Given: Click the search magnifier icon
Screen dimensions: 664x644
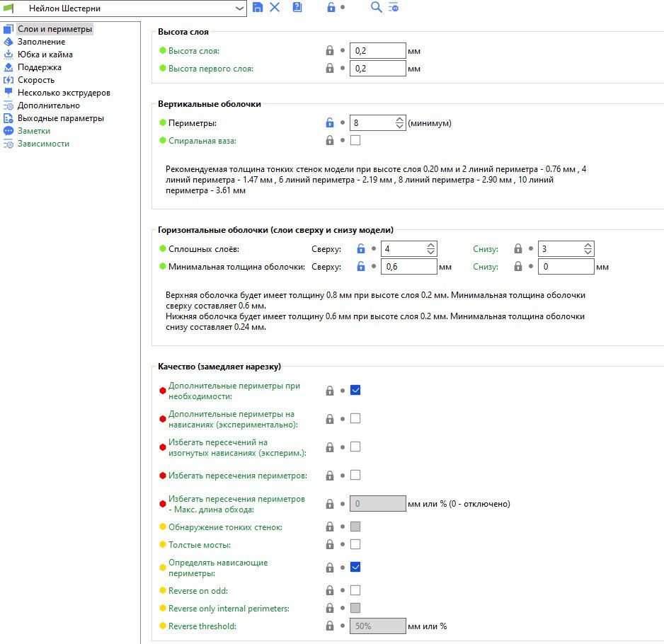Looking at the screenshot, I should [x=376, y=7].
